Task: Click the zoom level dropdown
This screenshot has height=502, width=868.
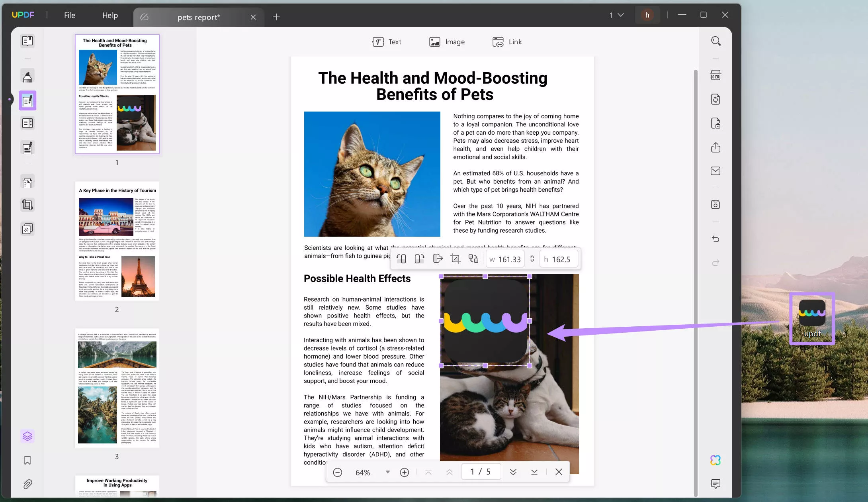Action: [x=387, y=472]
